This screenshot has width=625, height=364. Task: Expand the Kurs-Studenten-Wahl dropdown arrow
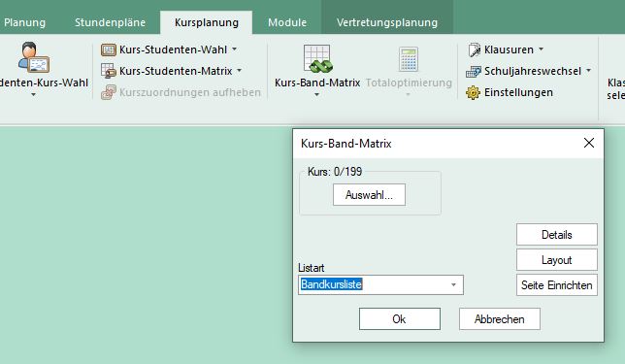click(x=235, y=50)
